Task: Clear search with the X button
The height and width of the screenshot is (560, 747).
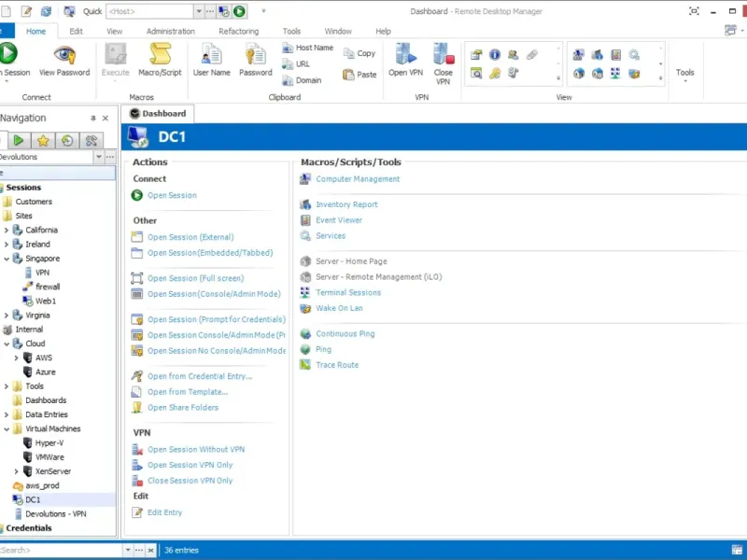Action: [150, 550]
